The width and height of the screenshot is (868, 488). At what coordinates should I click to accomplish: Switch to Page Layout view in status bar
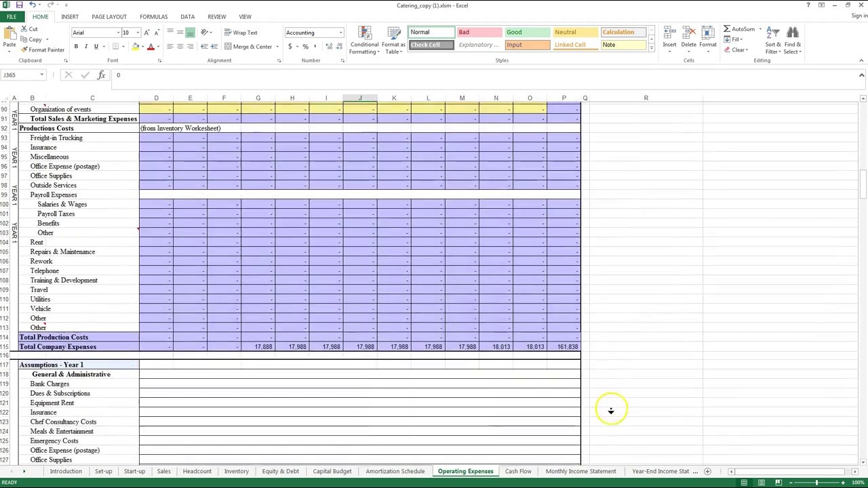click(761, 483)
